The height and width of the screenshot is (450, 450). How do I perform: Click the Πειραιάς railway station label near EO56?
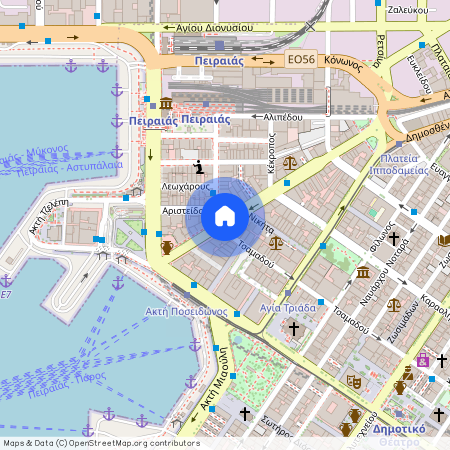click(219, 61)
